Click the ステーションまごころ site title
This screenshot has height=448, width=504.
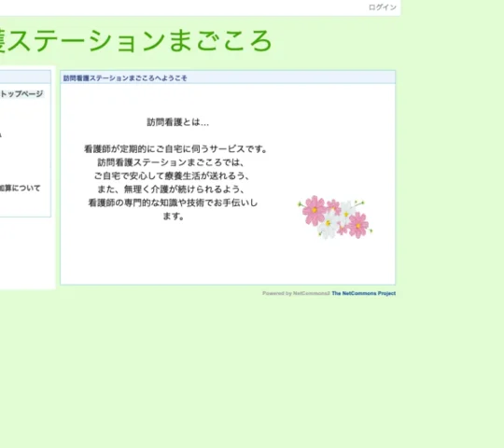point(135,41)
